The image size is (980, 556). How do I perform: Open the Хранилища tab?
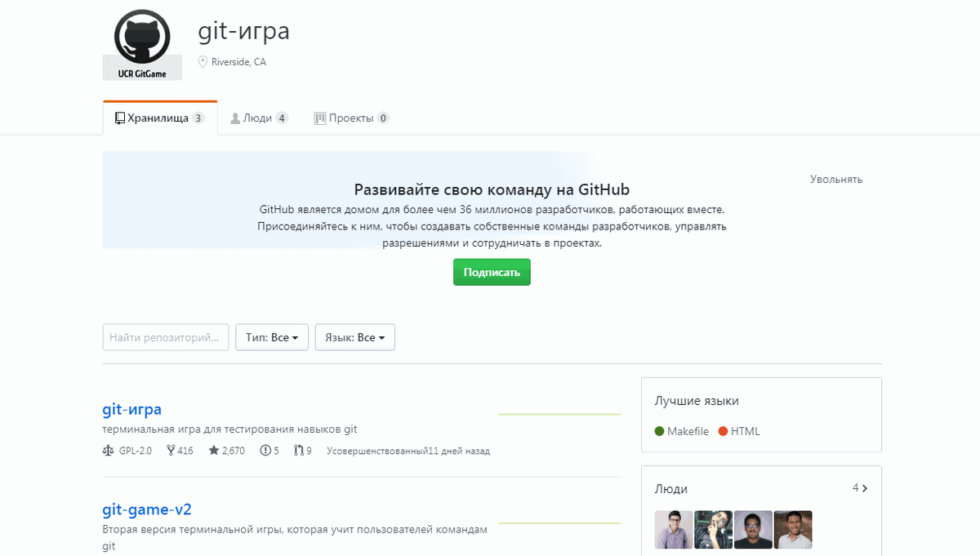(x=160, y=118)
